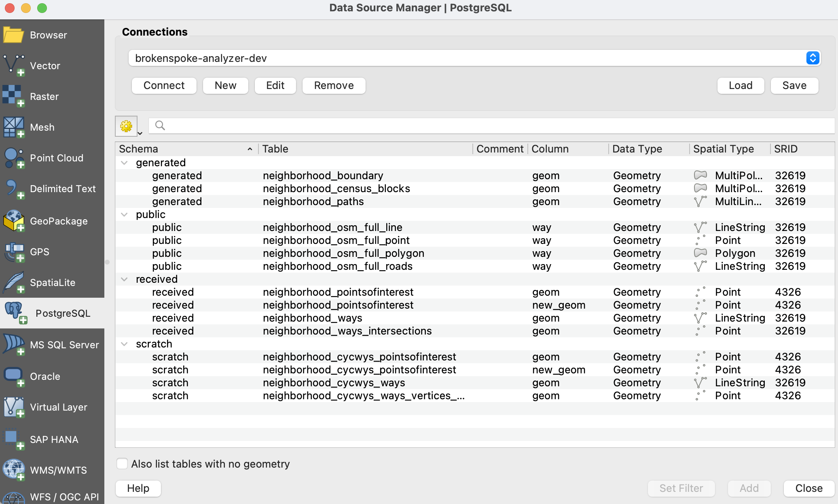Open the Browser panel icon
This screenshot has height=504, width=838.
tap(14, 35)
